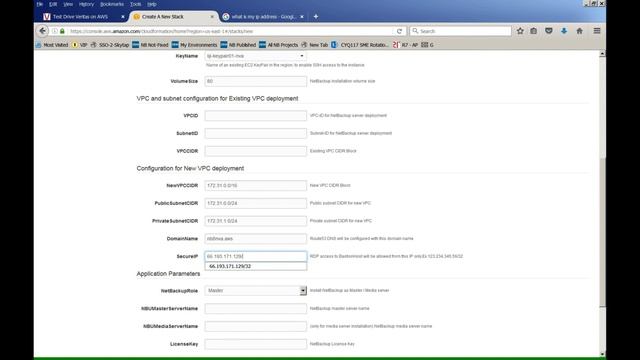Open the Edit menu

53,4
